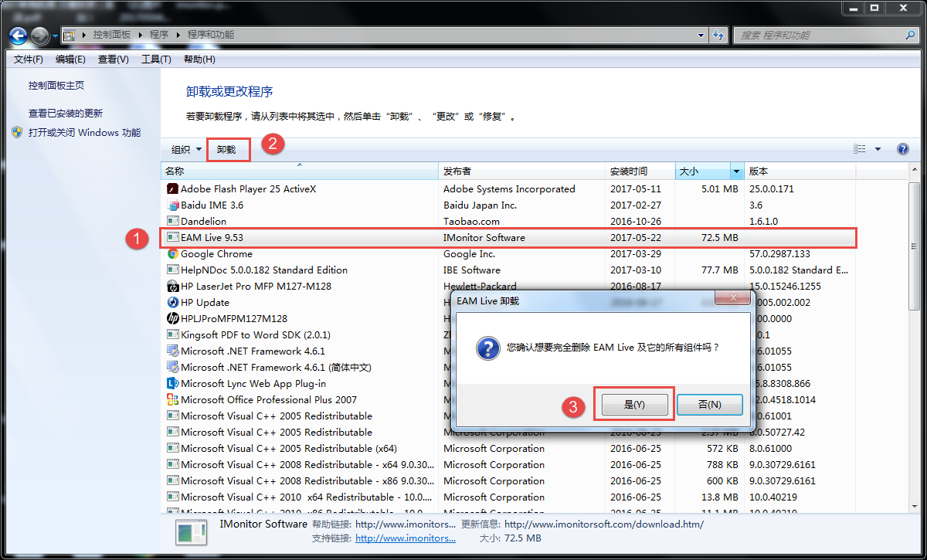
Task: Sort the list by the 安装时间 column header
Action: pos(640,171)
